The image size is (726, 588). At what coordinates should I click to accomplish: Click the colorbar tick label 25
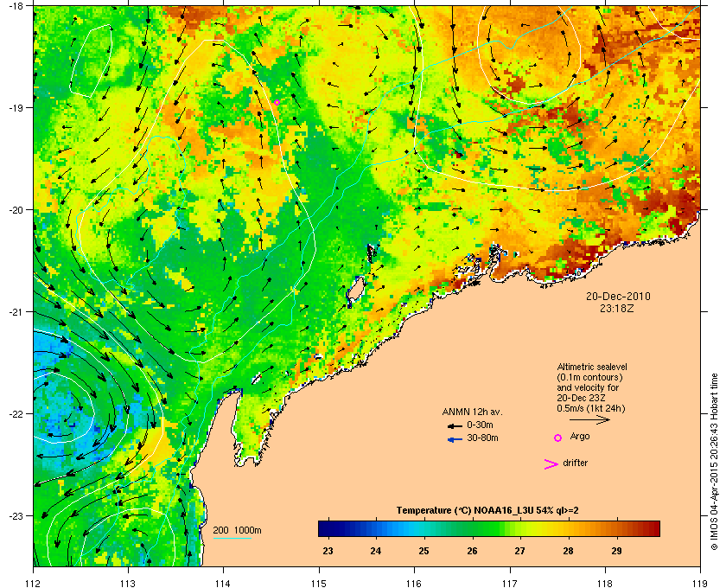(423, 551)
